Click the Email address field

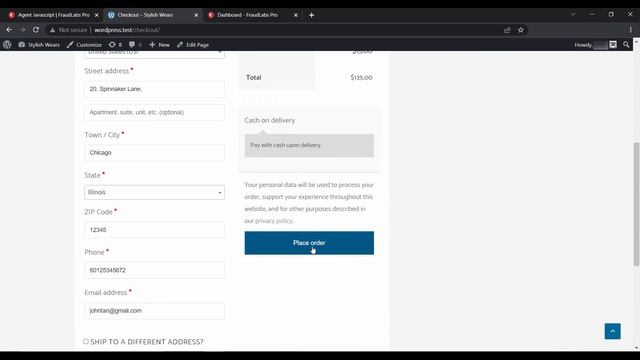click(x=154, y=311)
